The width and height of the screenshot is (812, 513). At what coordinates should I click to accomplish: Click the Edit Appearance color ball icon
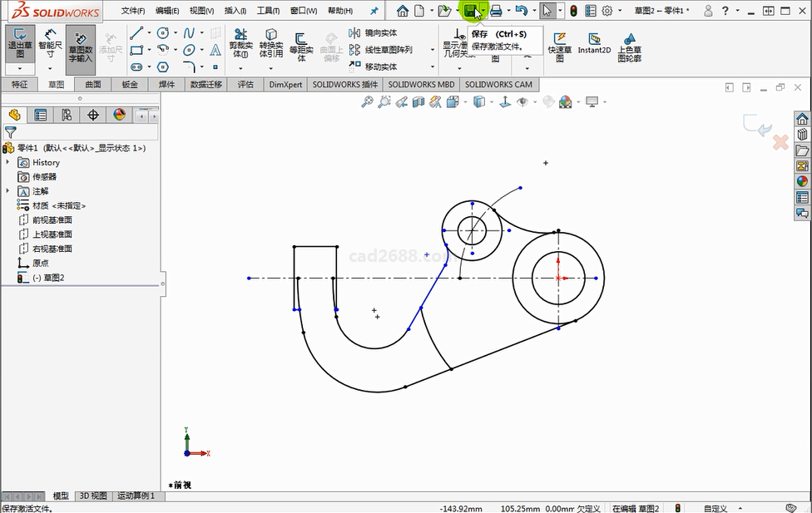(x=566, y=101)
